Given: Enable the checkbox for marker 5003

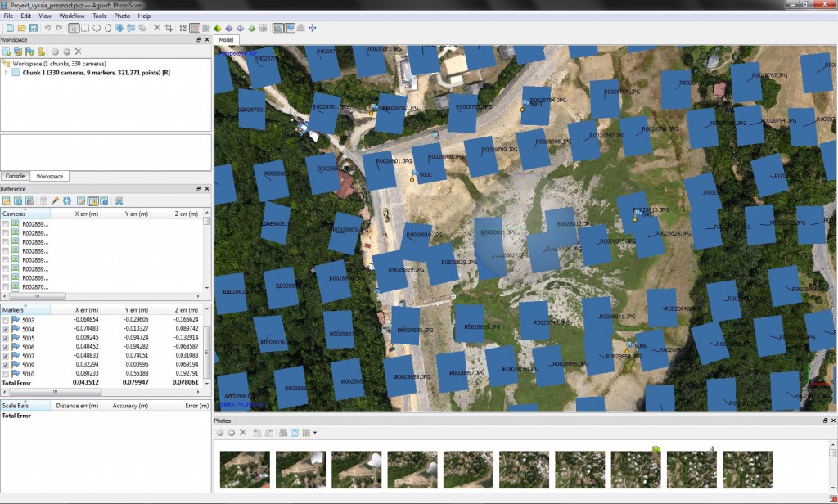Looking at the screenshot, I should click(6, 320).
